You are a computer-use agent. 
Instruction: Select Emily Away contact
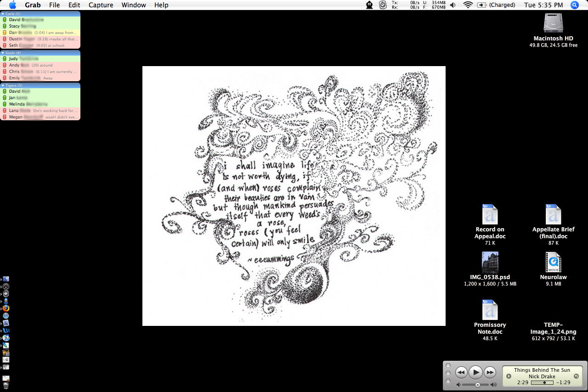40,78
